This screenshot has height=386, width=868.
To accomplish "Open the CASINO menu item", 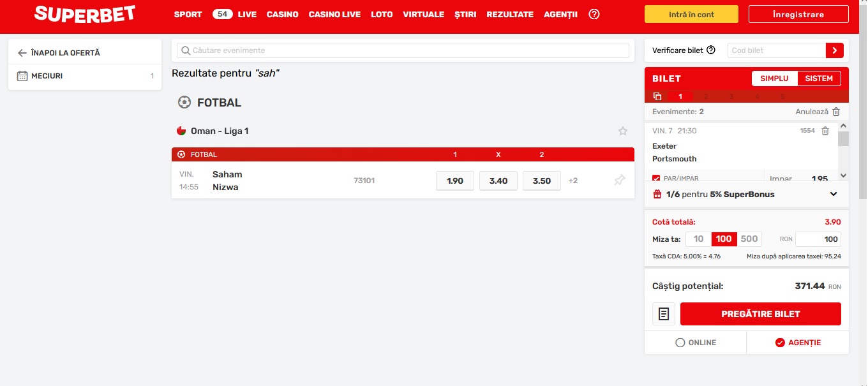I will (283, 15).
